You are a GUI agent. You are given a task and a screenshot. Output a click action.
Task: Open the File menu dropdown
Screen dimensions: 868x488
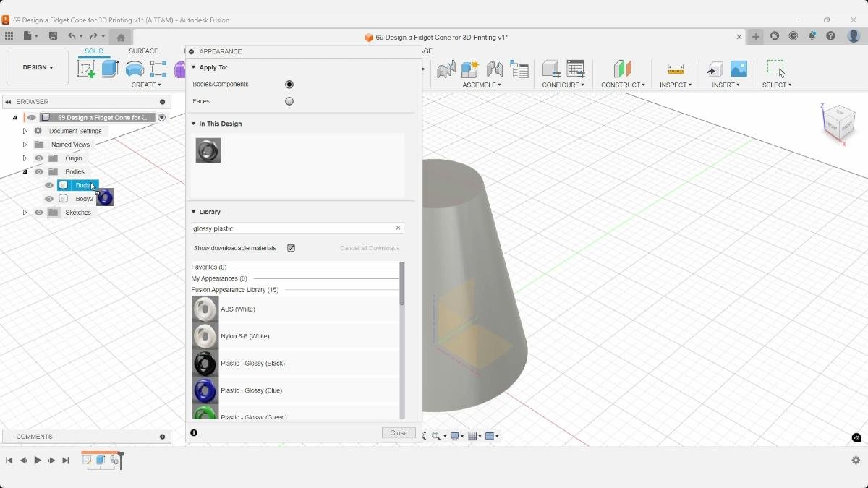point(30,36)
